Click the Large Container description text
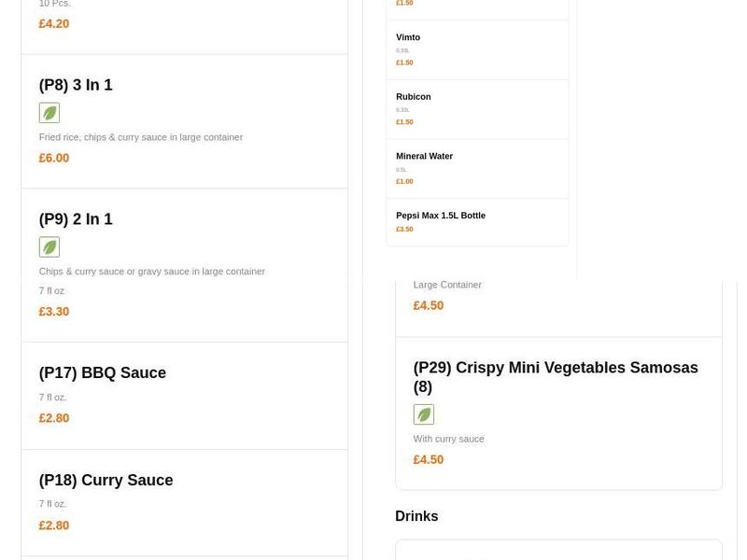The image size is (747, 560). pos(446,285)
